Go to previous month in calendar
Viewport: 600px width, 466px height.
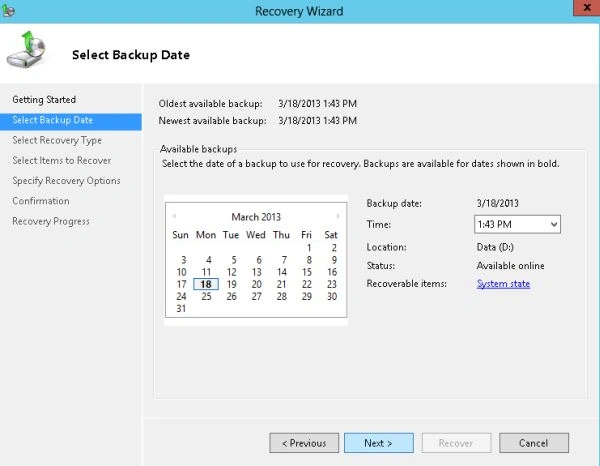[x=174, y=216]
